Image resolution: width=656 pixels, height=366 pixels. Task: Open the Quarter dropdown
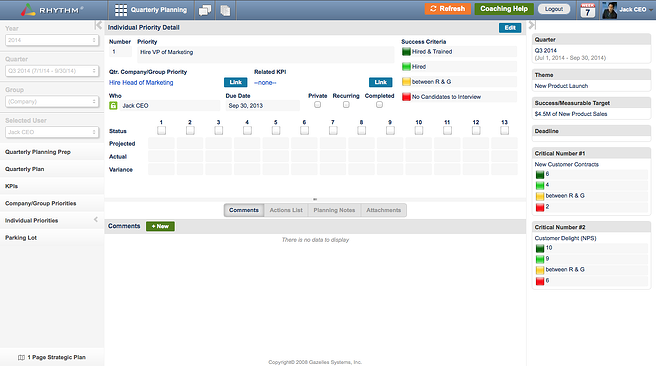point(52,71)
